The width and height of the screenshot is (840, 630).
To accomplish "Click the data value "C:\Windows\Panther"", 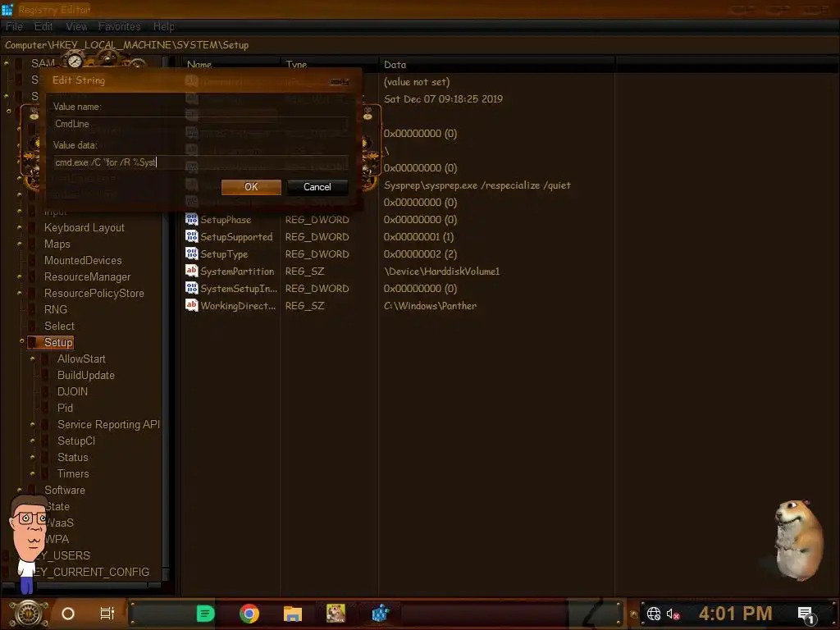I will coord(430,305).
